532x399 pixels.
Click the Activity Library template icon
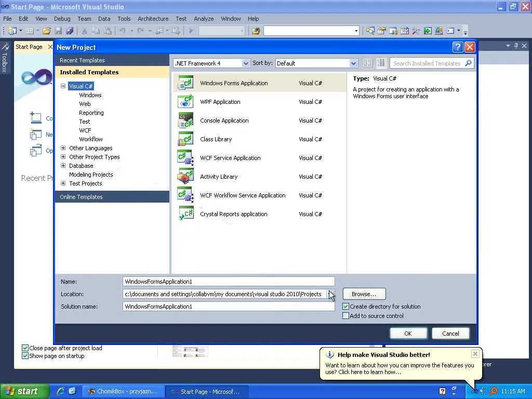[x=185, y=177]
